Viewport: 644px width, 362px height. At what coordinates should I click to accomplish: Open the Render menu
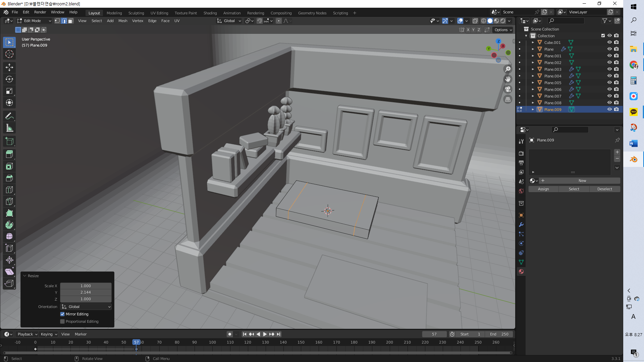(40, 12)
